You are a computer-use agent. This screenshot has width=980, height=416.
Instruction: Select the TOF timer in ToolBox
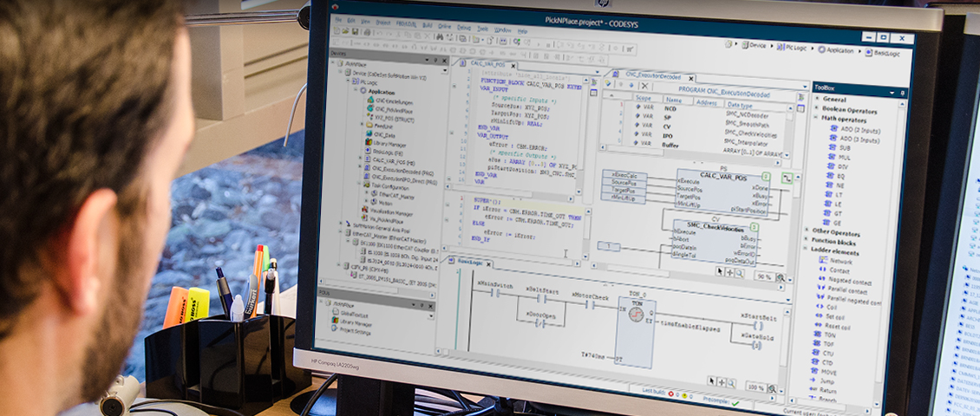pyautogui.click(x=825, y=343)
